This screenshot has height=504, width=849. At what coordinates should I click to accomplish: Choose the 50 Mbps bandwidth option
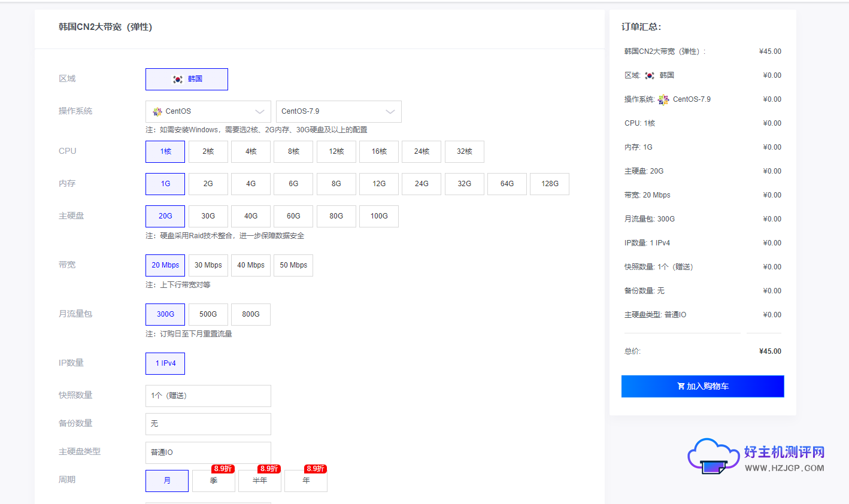(x=293, y=265)
